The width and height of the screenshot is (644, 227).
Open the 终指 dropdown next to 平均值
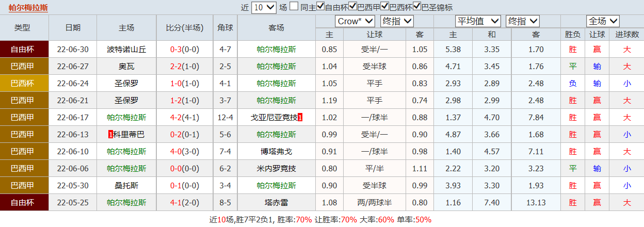tap(522, 21)
